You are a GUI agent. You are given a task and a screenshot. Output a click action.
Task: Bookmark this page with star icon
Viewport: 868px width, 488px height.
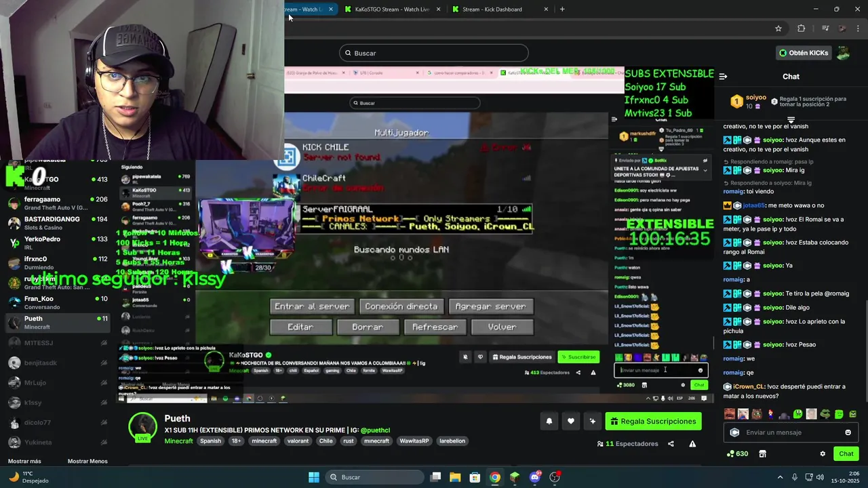778,28
